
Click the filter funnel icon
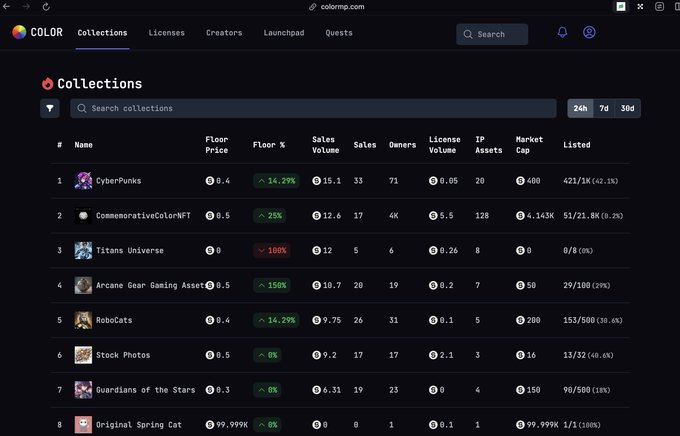pos(50,108)
